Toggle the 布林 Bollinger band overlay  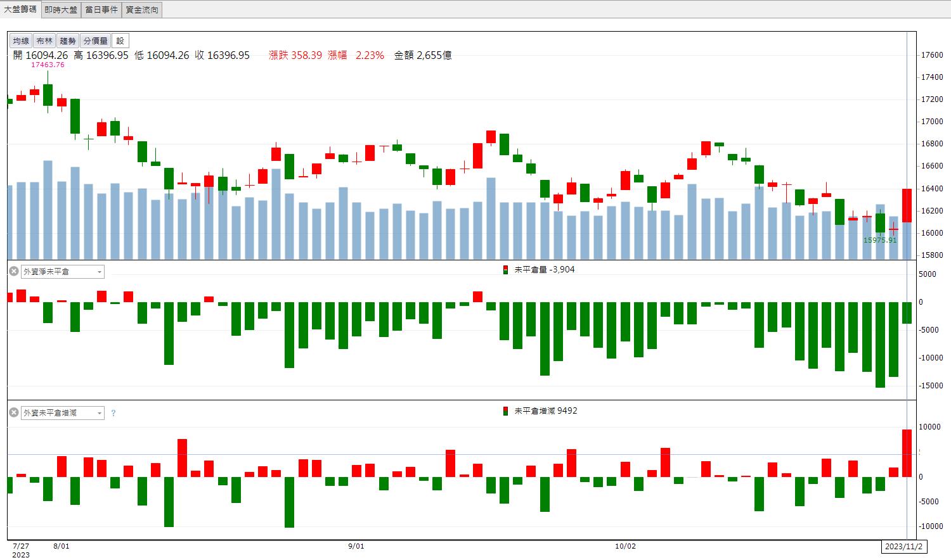tap(44, 41)
